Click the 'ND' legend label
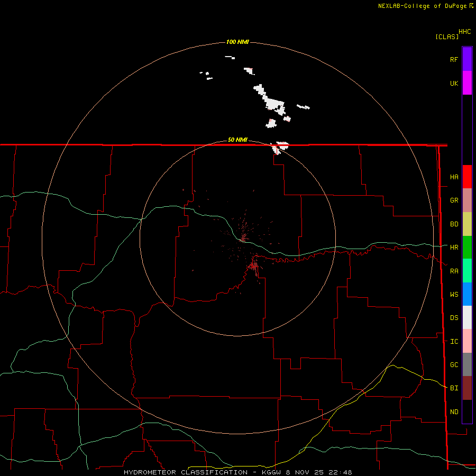 pos(454,412)
